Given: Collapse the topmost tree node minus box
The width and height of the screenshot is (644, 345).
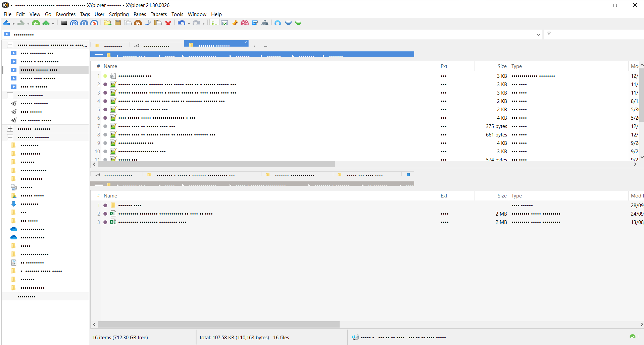Looking at the screenshot, I should coord(10,45).
